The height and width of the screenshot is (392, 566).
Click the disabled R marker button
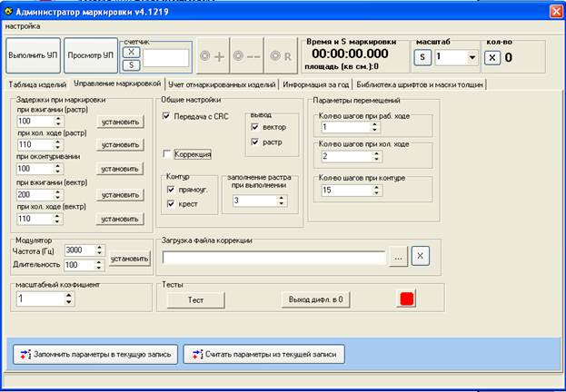click(x=281, y=56)
